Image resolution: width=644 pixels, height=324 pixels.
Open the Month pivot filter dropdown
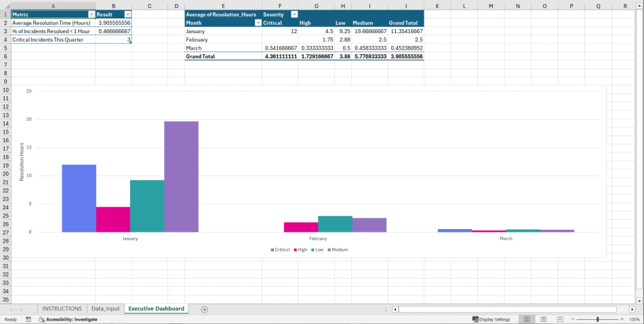pyautogui.click(x=258, y=23)
